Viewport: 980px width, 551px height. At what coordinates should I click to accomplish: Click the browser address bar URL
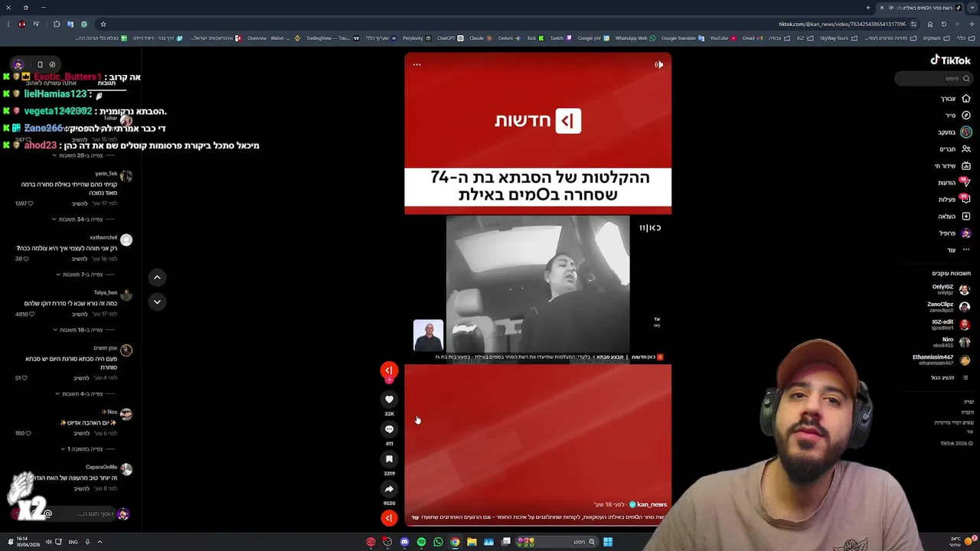pyautogui.click(x=842, y=24)
